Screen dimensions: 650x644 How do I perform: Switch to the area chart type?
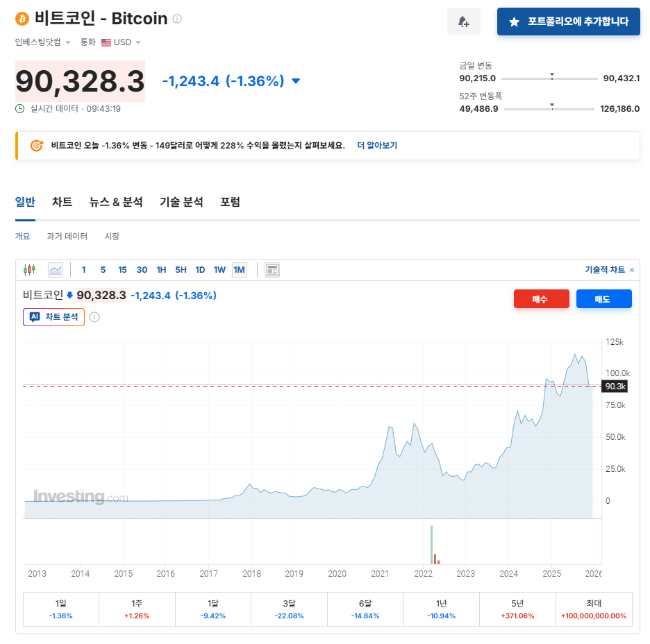tap(56, 270)
